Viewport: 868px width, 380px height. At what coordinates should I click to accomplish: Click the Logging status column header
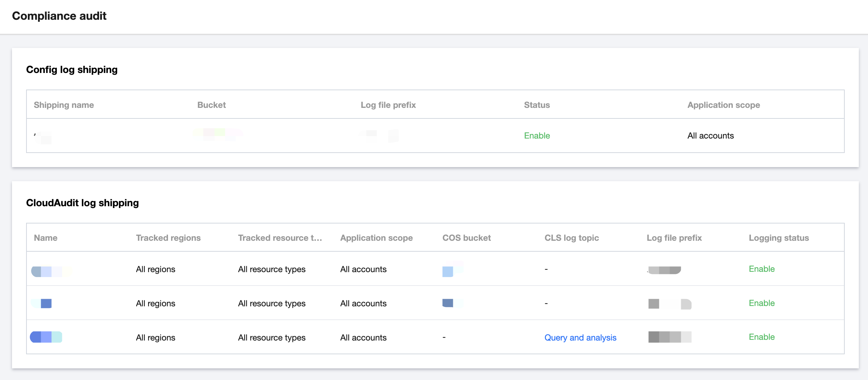click(779, 238)
